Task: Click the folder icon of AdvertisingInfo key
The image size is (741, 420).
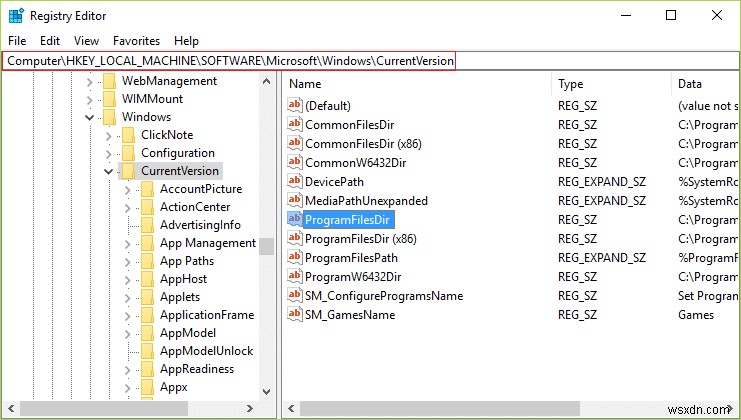Action: pos(147,225)
